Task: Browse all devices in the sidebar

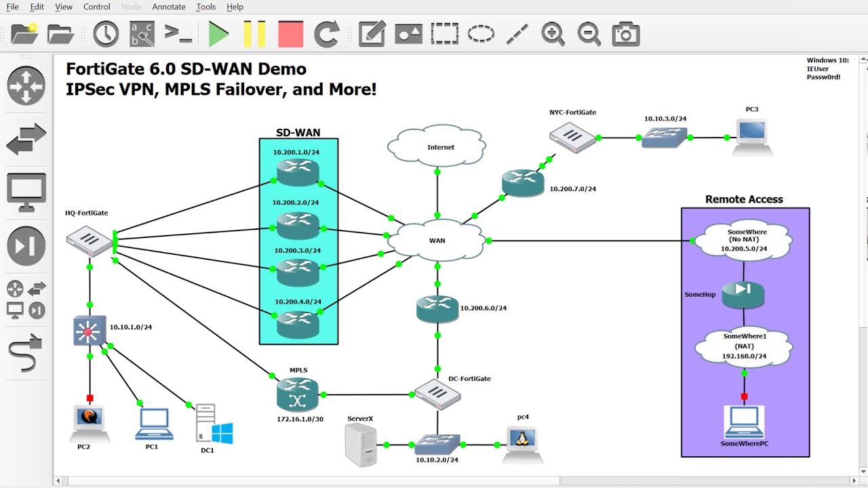Action: [26, 300]
